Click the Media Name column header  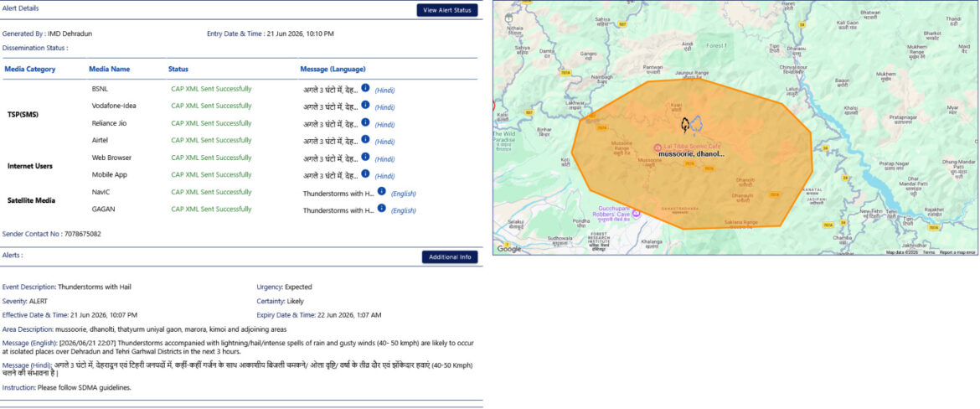click(x=110, y=69)
